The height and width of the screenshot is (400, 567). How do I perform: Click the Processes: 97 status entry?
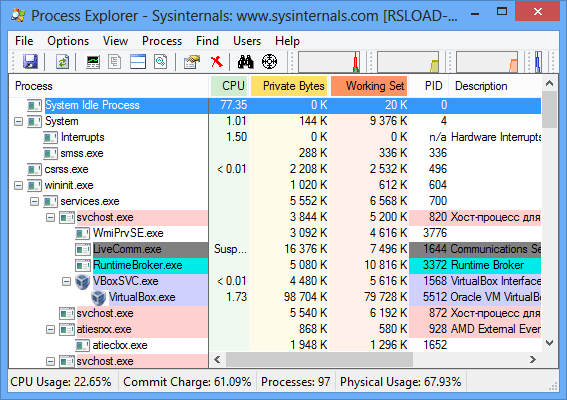(295, 382)
